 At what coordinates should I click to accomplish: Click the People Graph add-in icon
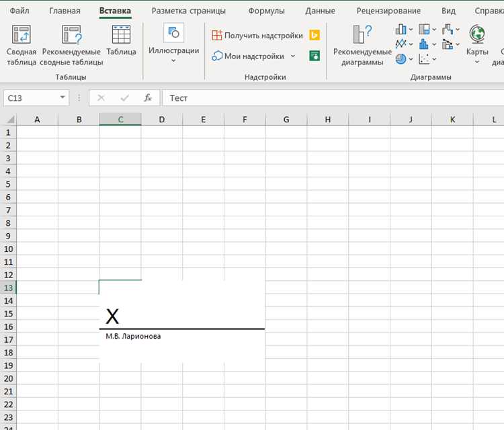(x=314, y=56)
